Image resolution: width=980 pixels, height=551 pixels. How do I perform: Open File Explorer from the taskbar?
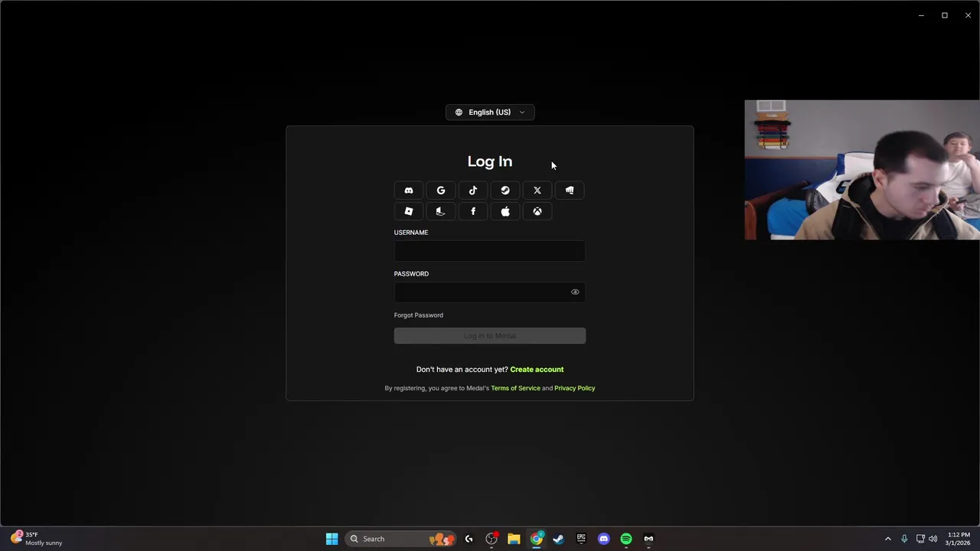(514, 539)
